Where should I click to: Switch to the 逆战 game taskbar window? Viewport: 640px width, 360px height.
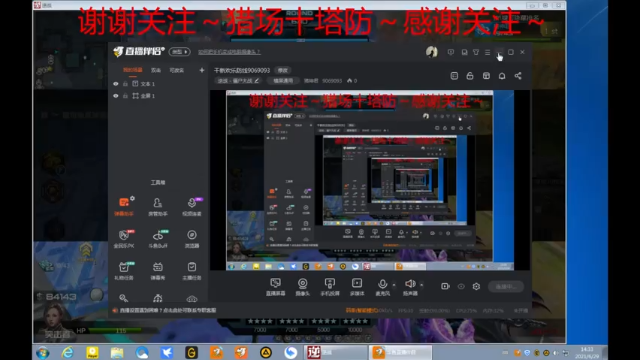point(336,352)
